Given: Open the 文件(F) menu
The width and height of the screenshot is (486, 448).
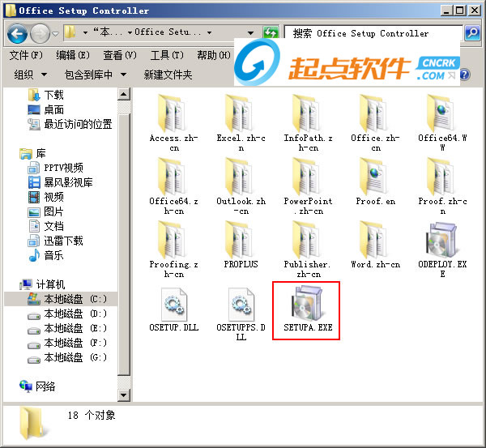Looking at the screenshot, I should (26, 56).
